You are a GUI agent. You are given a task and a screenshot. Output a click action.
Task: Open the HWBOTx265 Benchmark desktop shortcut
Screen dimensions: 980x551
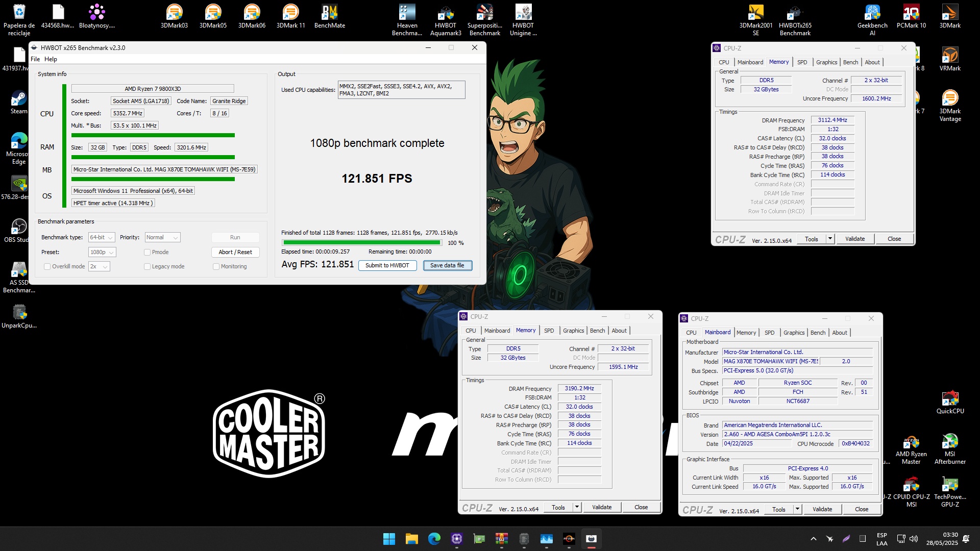click(795, 20)
